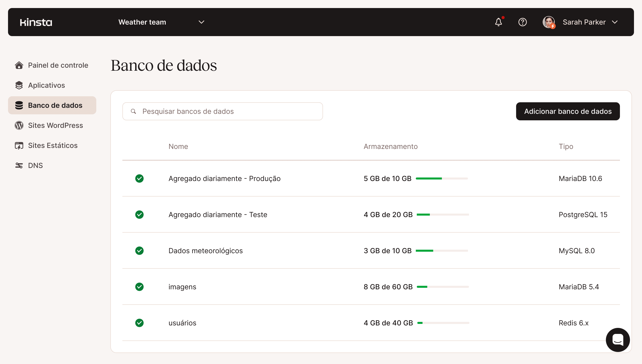642x364 pixels.
Task: Click the MariaDB 5.4 type cell
Action: click(579, 287)
